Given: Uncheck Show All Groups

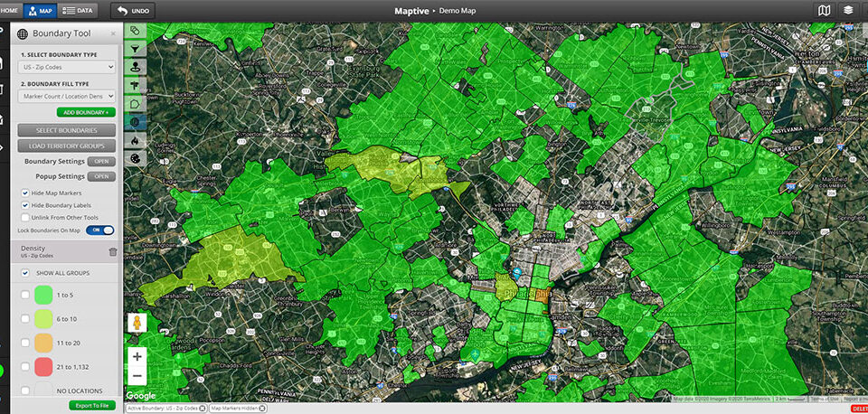Looking at the screenshot, I should pyautogui.click(x=25, y=273).
